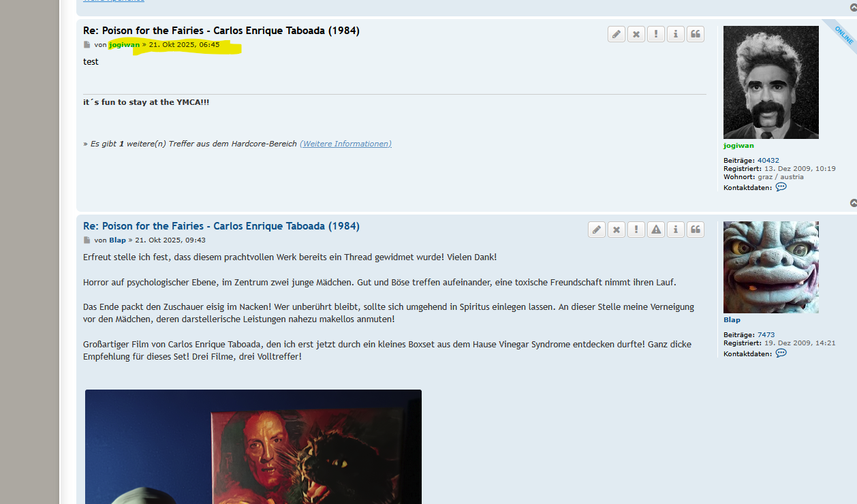
Task: Click jogiwan's Beiträge count 40432
Action: click(768, 160)
